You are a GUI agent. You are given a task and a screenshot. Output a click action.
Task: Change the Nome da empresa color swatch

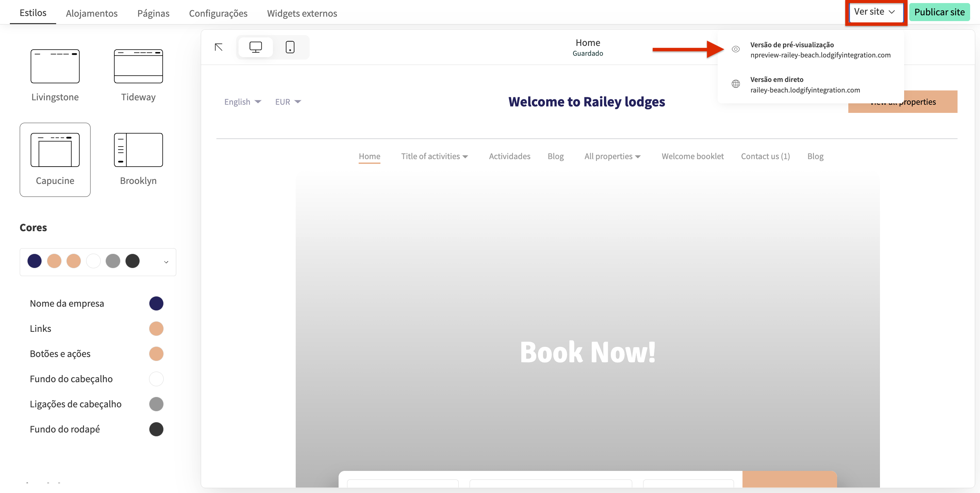point(156,303)
